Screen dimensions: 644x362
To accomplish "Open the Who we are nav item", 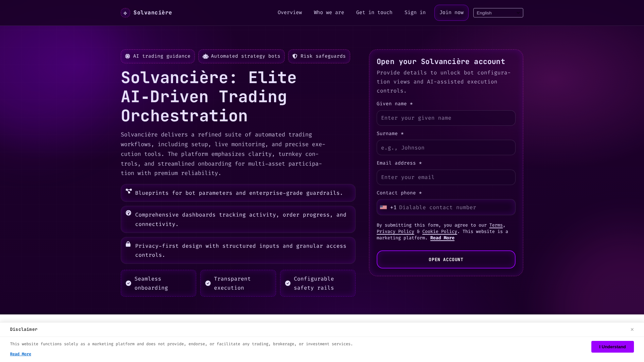I will pyautogui.click(x=329, y=13).
